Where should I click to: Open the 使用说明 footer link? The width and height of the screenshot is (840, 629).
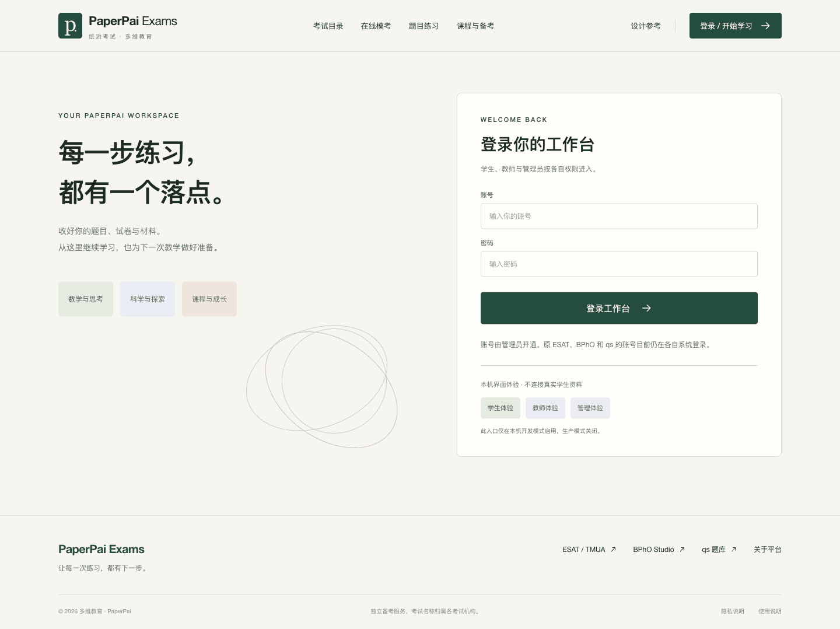[770, 611]
